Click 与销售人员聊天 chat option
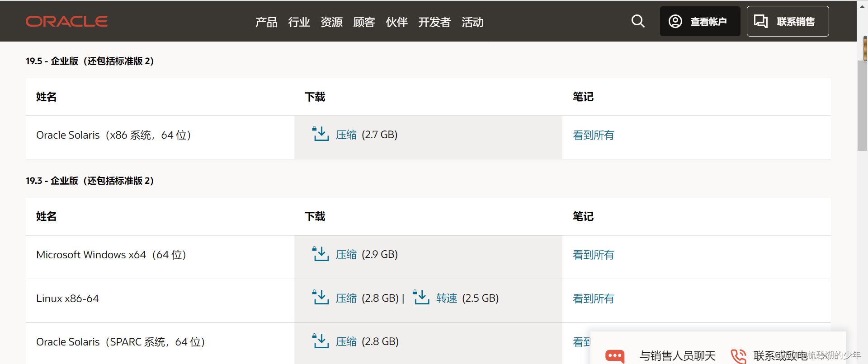 [x=677, y=356]
